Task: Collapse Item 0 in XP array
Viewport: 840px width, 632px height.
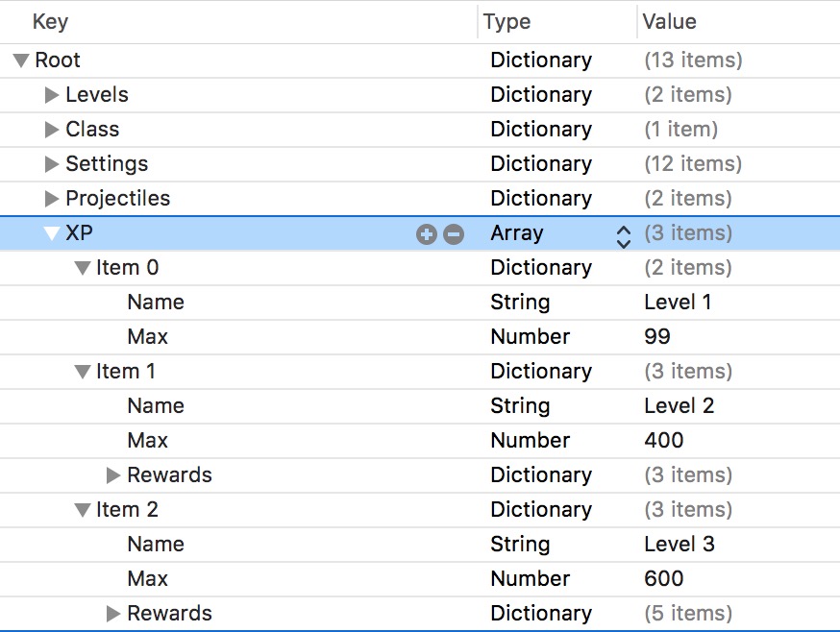Action: pyautogui.click(x=83, y=268)
